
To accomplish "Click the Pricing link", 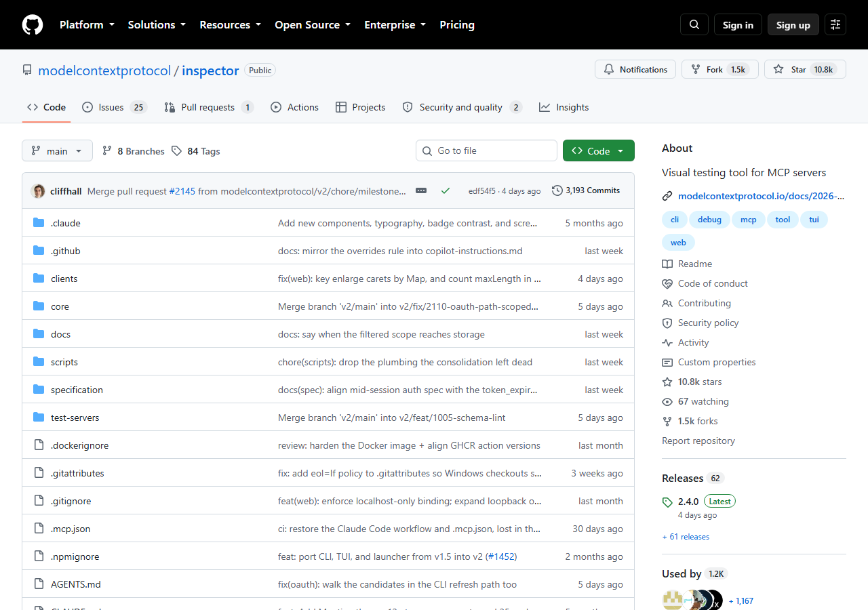I will 457,24.
